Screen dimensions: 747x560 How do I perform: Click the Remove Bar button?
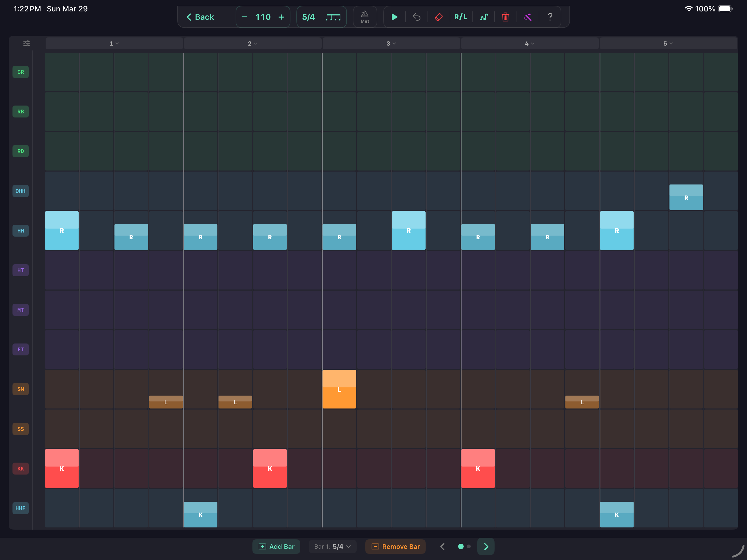point(395,546)
